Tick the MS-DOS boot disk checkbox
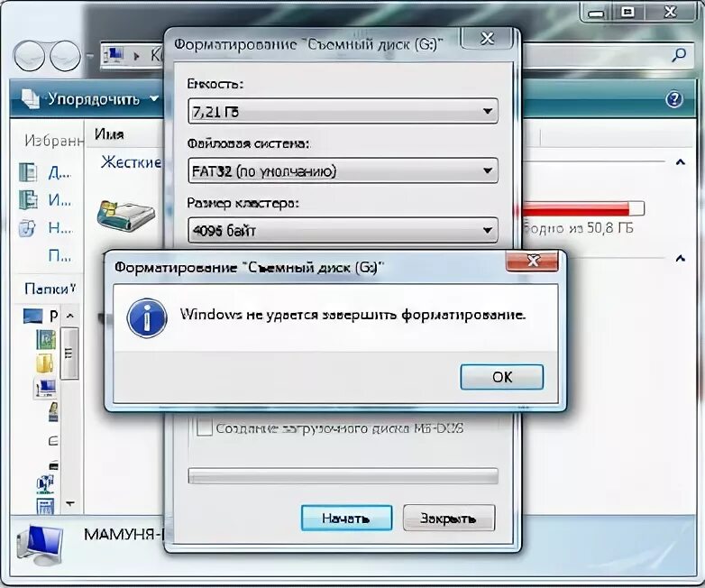 (x=204, y=427)
